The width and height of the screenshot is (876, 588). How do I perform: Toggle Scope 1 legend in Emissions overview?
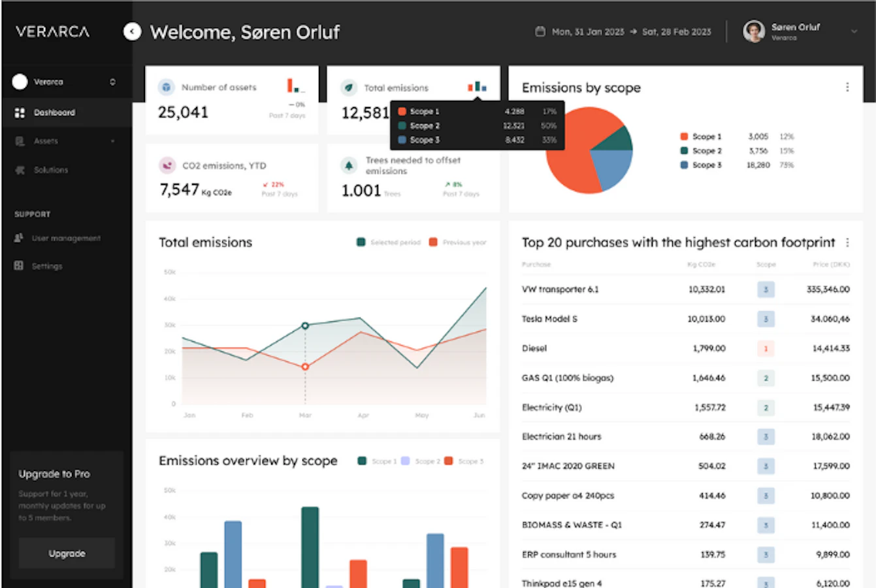click(x=377, y=461)
